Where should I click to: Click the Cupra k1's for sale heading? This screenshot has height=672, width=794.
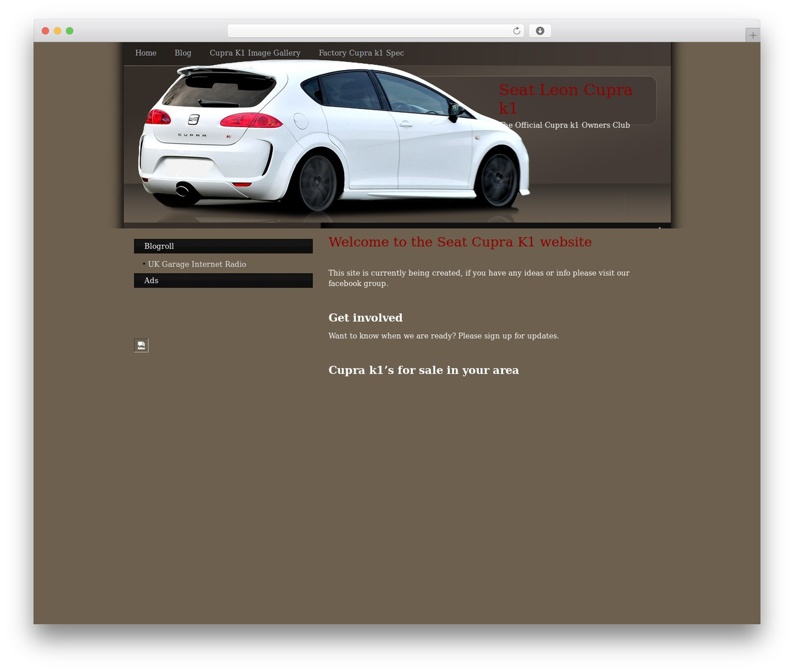pos(424,370)
